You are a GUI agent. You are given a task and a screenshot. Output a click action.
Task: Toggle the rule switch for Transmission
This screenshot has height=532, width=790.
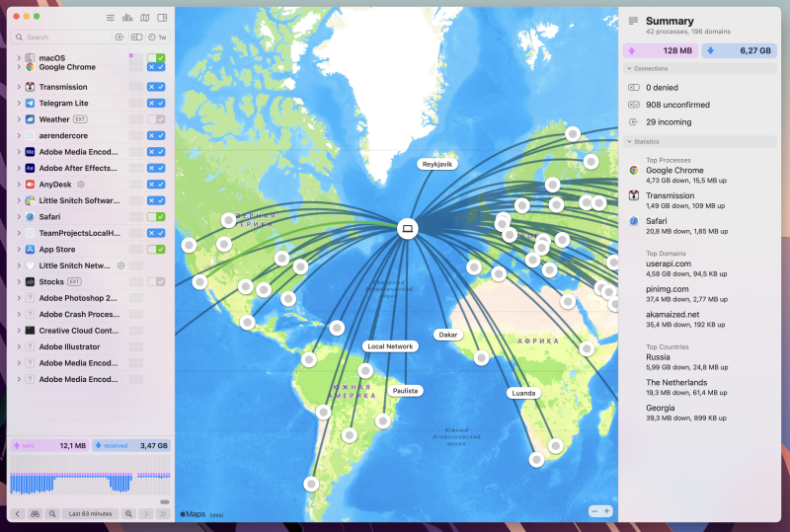[x=156, y=87]
